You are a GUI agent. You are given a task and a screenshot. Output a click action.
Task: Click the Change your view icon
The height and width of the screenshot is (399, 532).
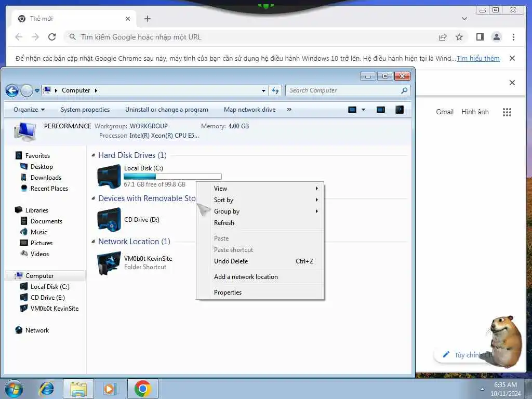[x=352, y=110]
